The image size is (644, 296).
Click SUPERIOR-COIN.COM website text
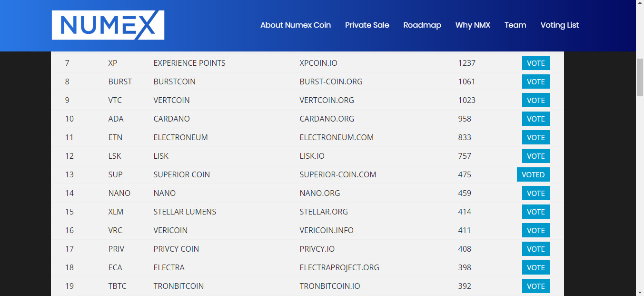click(337, 174)
